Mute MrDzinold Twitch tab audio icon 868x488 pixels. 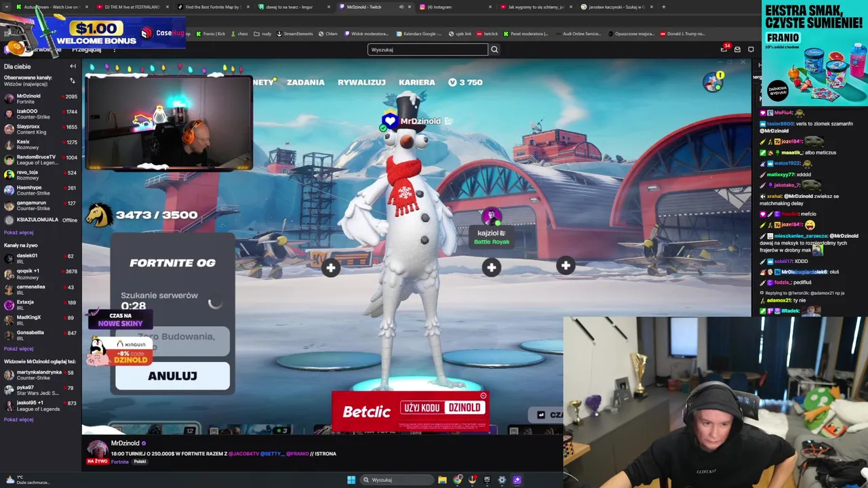click(401, 7)
